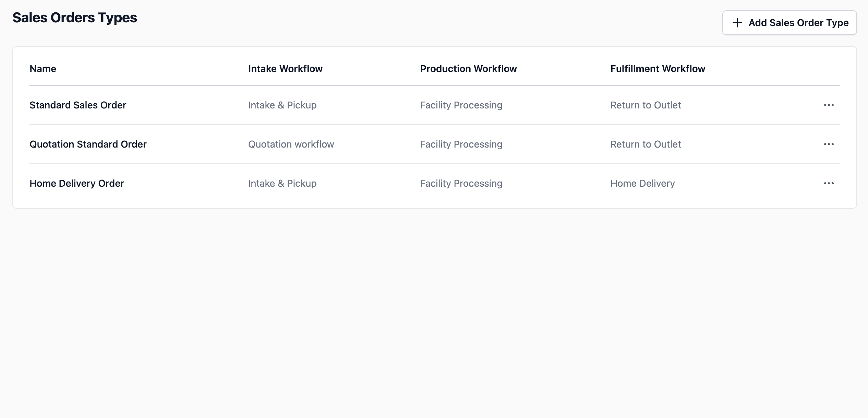This screenshot has height=418, width=868.
Task: Open options menu for Home Delivery Order
Action: point(829,183)
